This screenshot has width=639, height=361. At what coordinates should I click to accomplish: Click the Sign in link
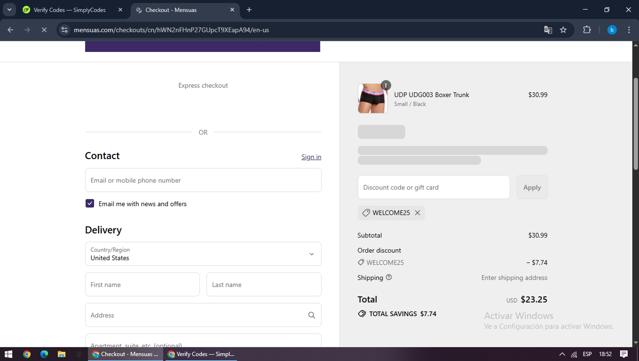(x=311, y=157)
